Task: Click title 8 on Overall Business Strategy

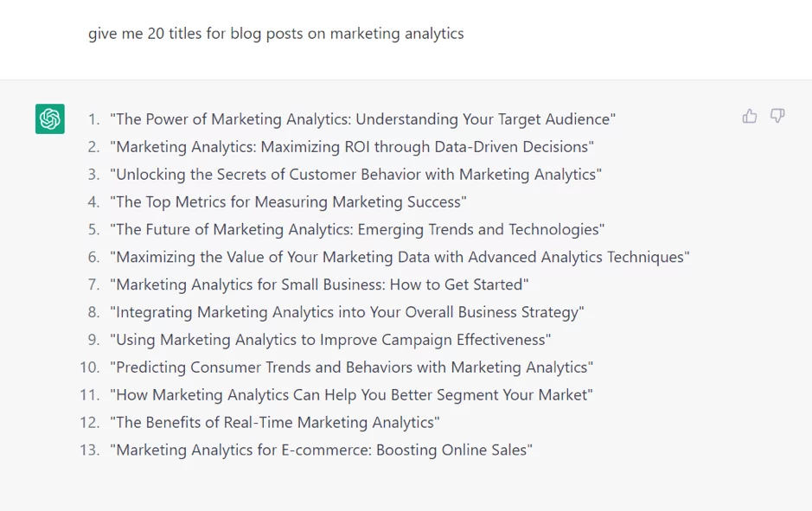Action: point(347,312)
